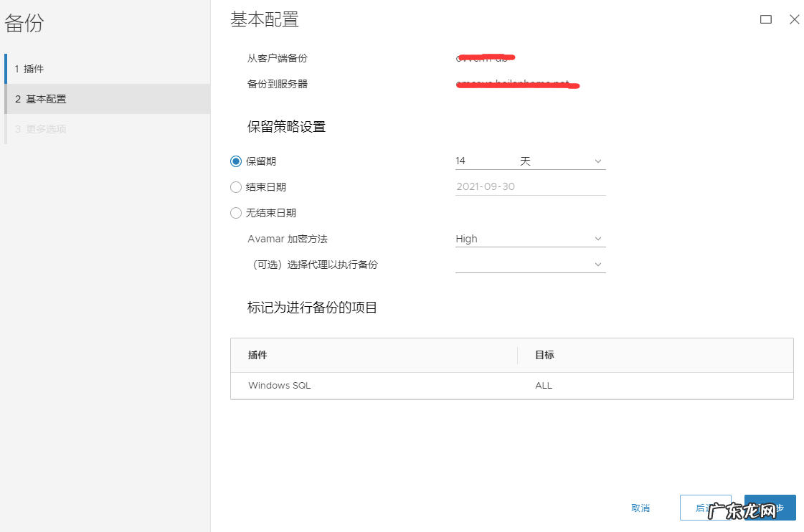This screenshot has width=804, height=532.
Task: Click the maximize icon of the dialog
Action: 765,19
